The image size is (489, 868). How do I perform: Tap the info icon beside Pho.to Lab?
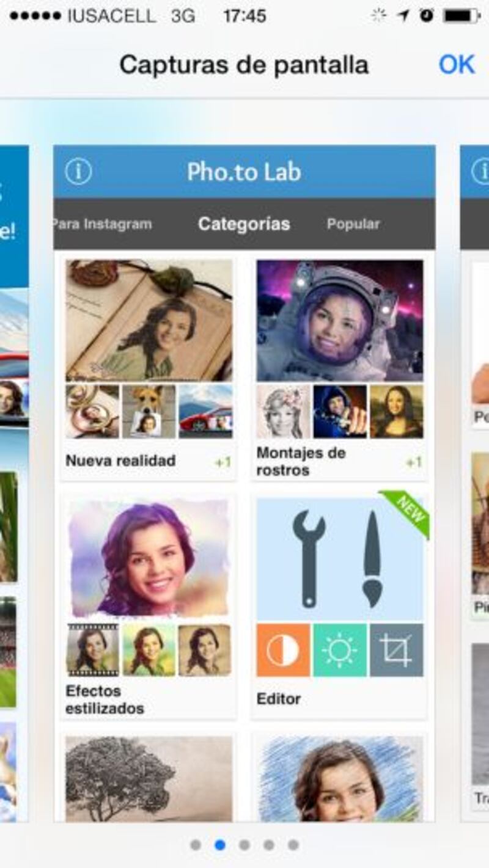pyautogui.click(x=78, y=172)
